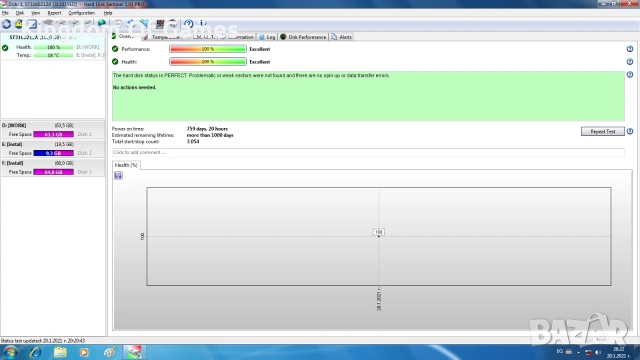This screenshot has width=640, height=360.
Task: Click the green globe toolbar icon
Action: [102, 24]
